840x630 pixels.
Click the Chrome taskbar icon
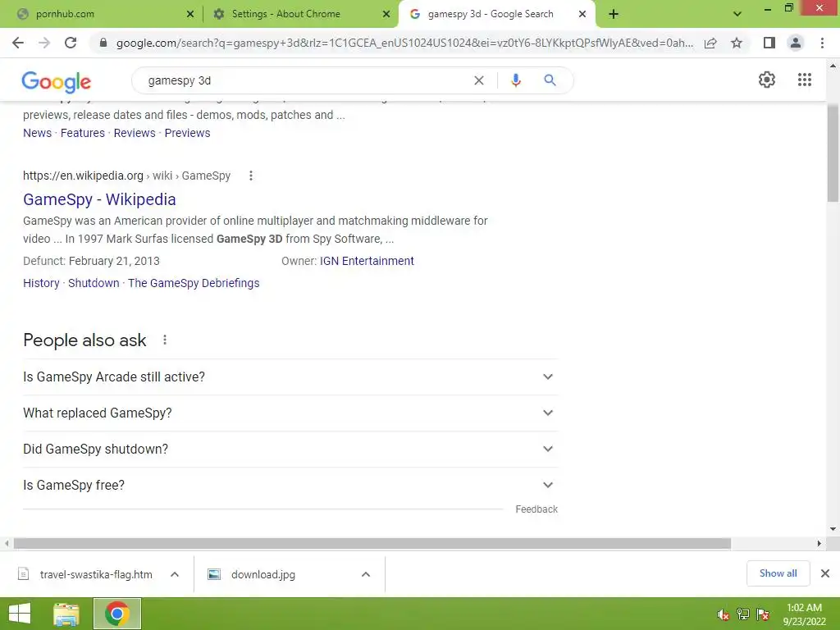[117, 614]
